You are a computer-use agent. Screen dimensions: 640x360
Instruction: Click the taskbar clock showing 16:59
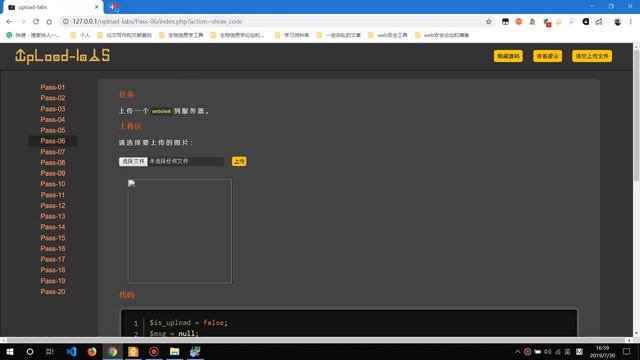[x=602, y=351]
